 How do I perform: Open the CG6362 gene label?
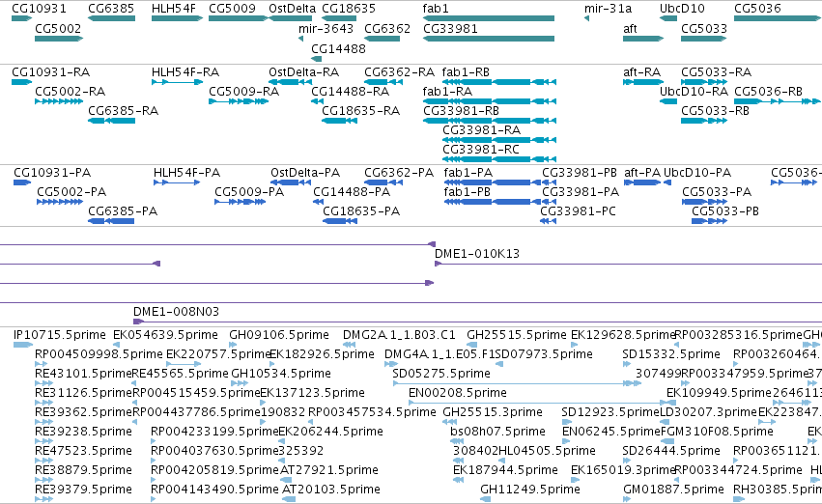click(x=387, y=28)
